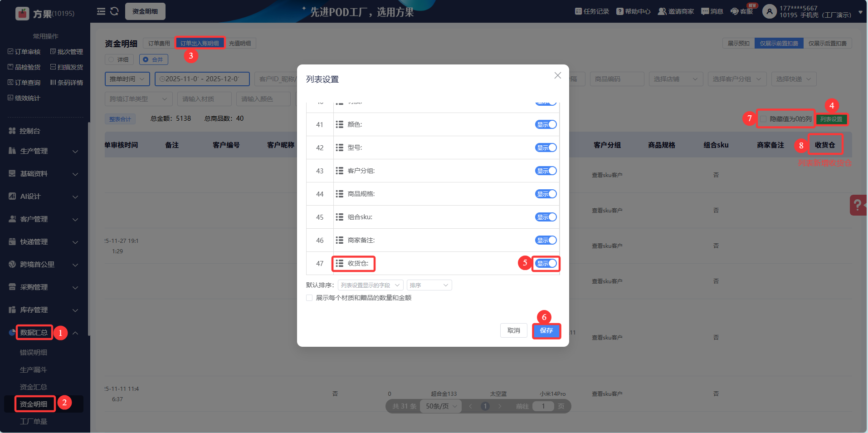Image resolution: width=868 pixels, height=433 pixels.
Task: Click the refresh icon in the top bar
Action: click(x=114, y=11)
